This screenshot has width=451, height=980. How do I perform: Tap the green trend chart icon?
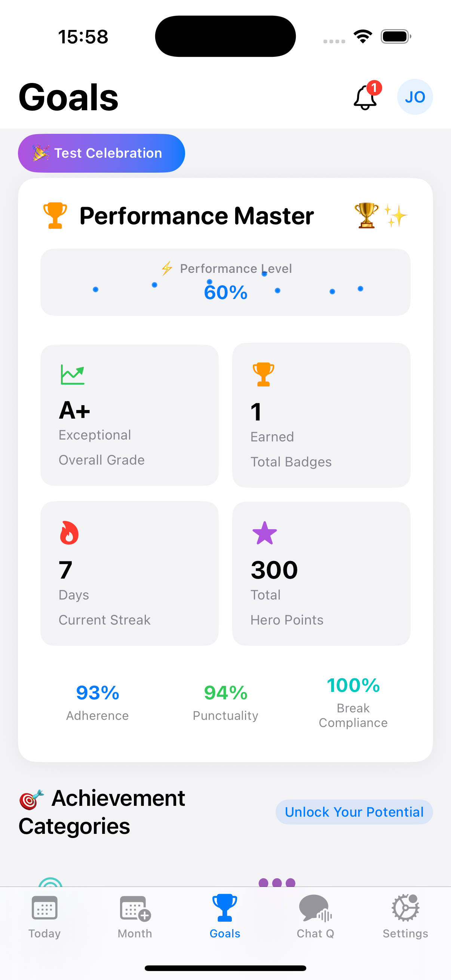click(x=72, y=375)
